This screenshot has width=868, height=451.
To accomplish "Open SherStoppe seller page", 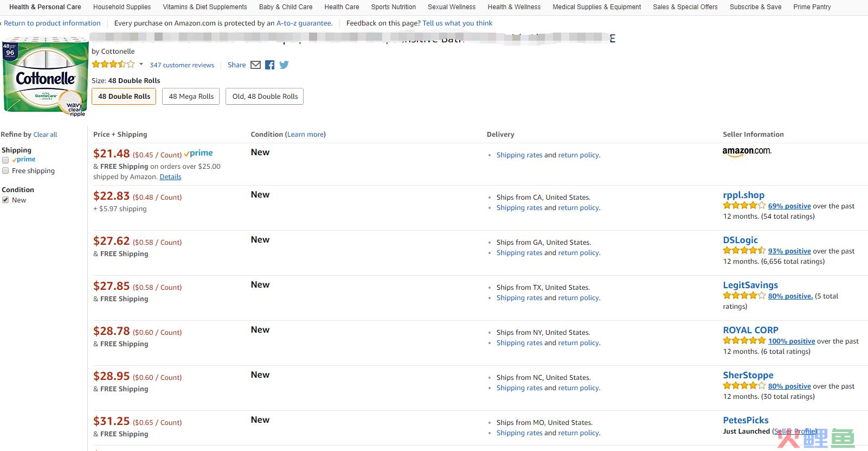I will (x=748, y=375).
